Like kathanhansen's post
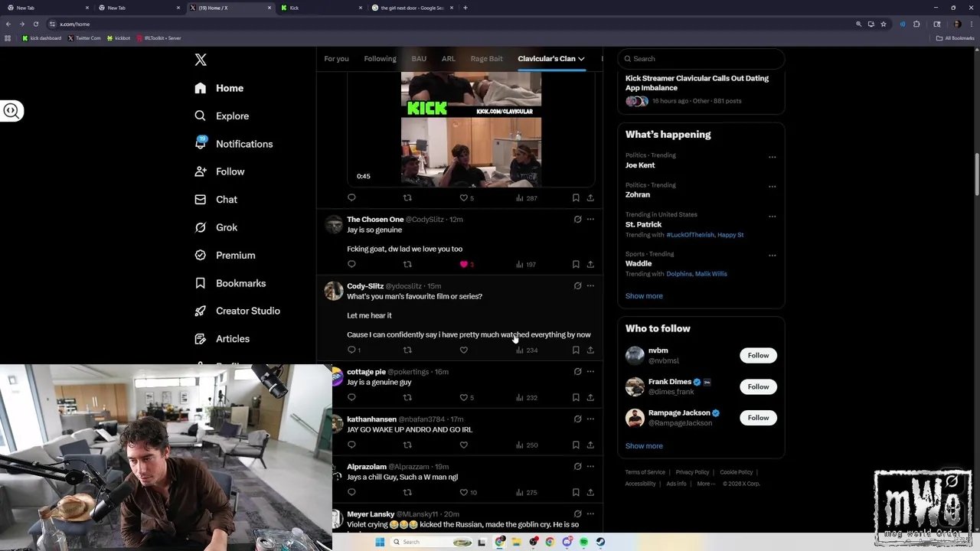 tap(463, 445)
